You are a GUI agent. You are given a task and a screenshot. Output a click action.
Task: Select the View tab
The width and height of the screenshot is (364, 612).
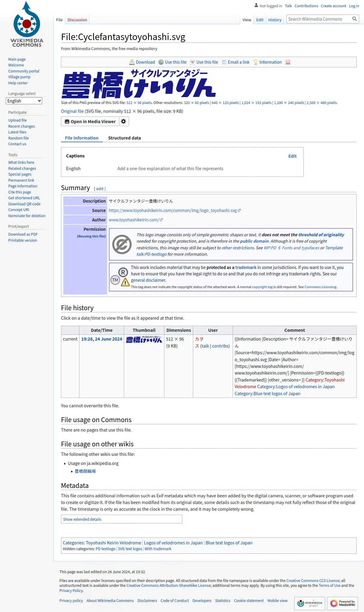247,20
